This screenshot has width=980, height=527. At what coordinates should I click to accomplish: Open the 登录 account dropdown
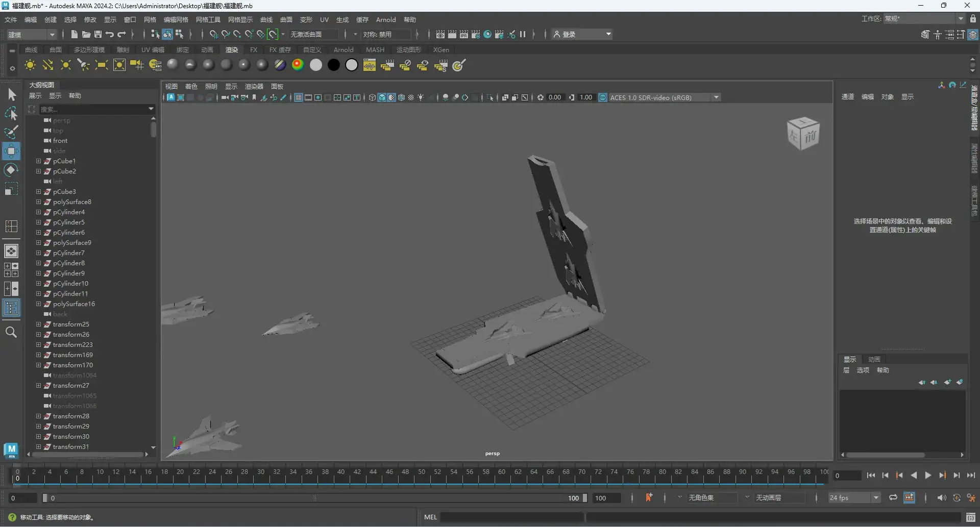(x=582, y=34)
